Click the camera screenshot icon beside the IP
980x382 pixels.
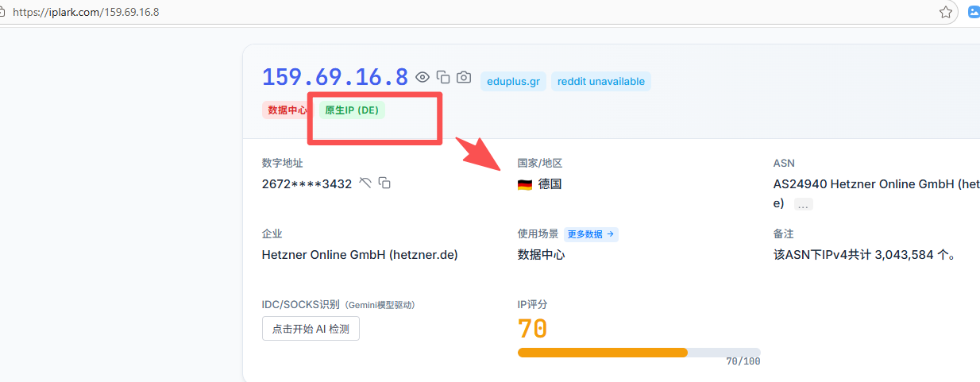(464, 77)
